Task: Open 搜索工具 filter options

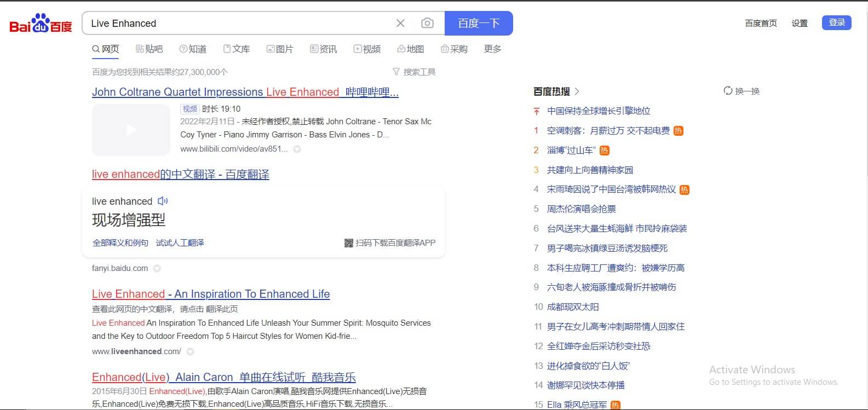Action: (414, 72)
